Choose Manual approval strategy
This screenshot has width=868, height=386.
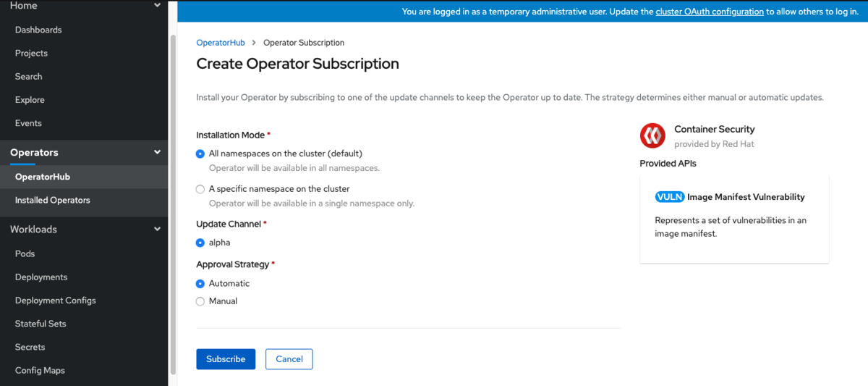click(200, 301)
